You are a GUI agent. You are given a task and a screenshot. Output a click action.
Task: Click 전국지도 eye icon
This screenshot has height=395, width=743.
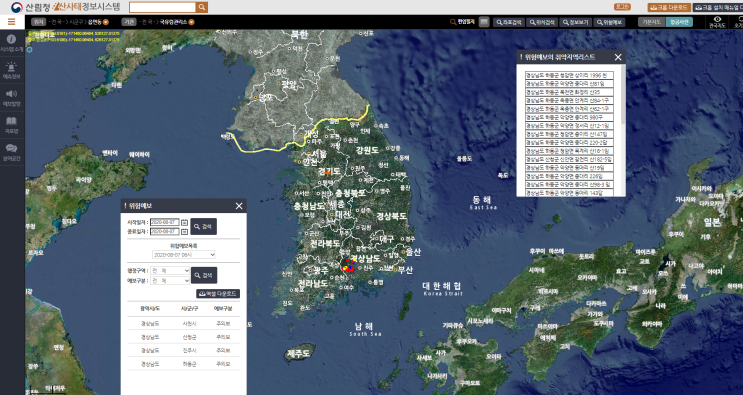[x=717, y=19]
